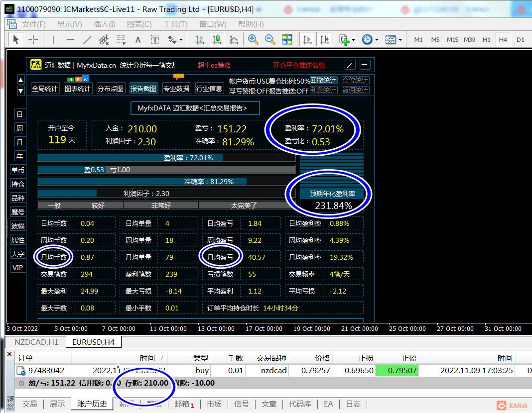
Task: Switch to M1 timeframe
Action: pos(418,40)
